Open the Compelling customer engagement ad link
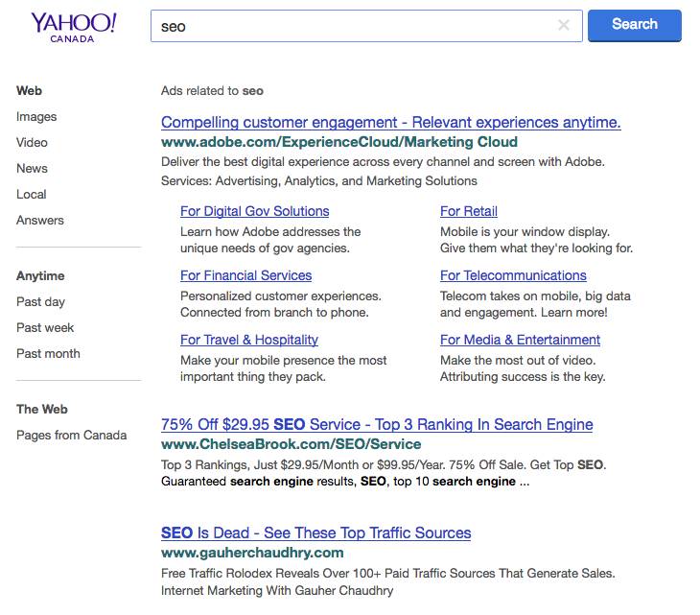Image resolution: width=700 pixels, height=615 pixels. pos(390,123)
